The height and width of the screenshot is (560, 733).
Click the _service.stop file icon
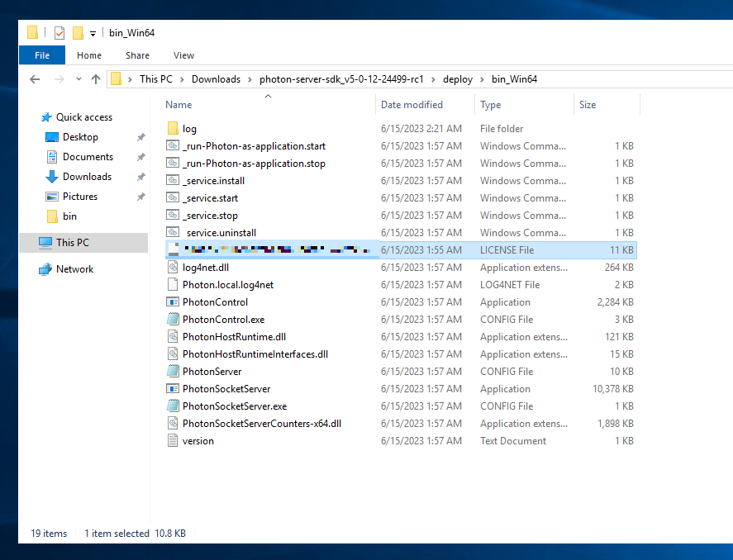point(173,215)
